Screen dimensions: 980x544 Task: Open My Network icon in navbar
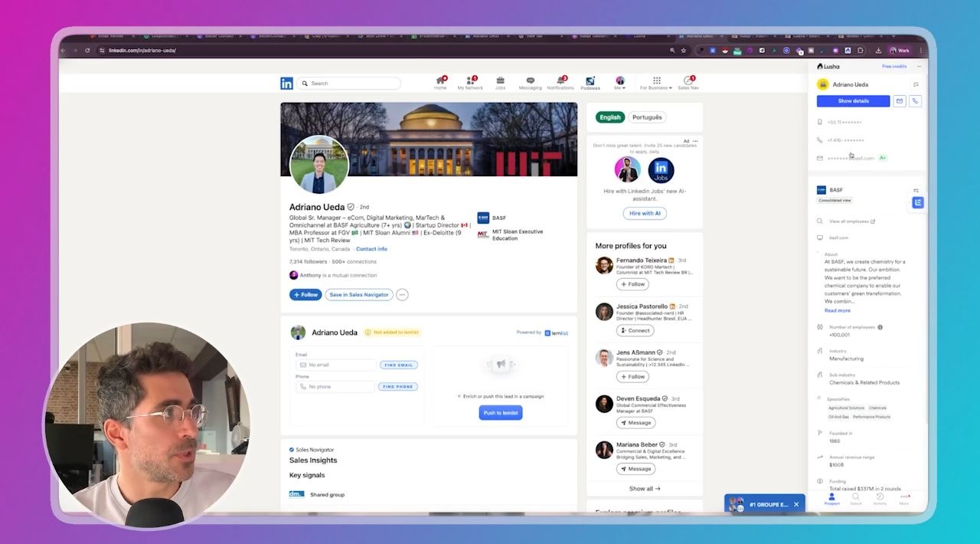tap(470, 83)
